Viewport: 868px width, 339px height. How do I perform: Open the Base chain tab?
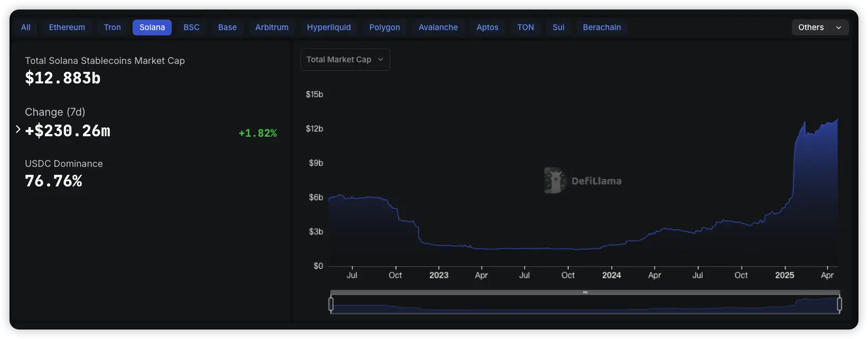click(227, 27)
